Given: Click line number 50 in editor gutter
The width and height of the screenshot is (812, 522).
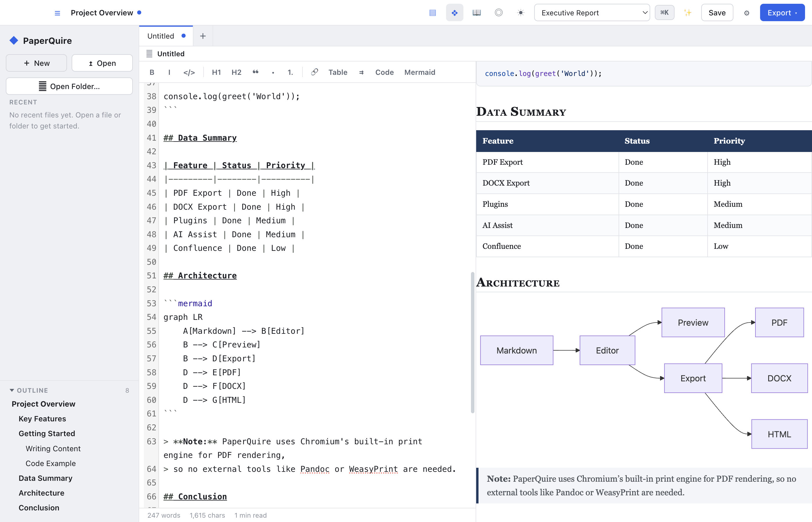Looking at the screenshot, I should tap(151, 262).
